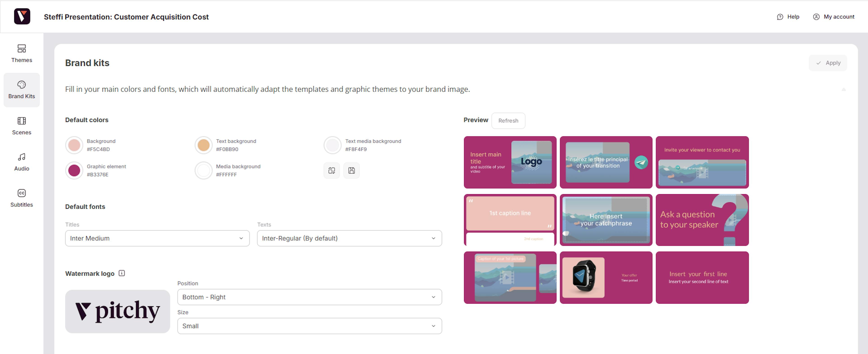Click the Apply button

pos(828,63)
